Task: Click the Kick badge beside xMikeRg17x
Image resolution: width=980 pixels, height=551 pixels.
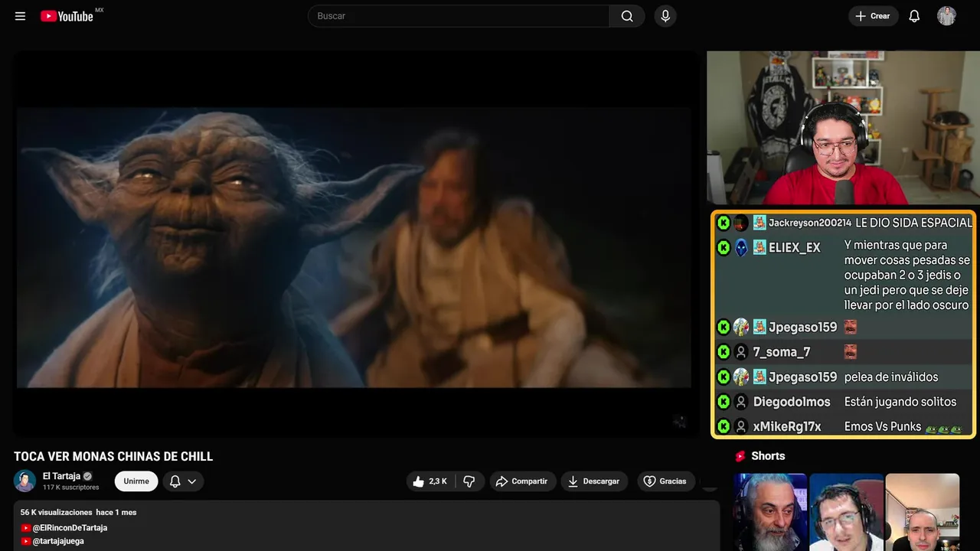Action: (x=724, y=426)
